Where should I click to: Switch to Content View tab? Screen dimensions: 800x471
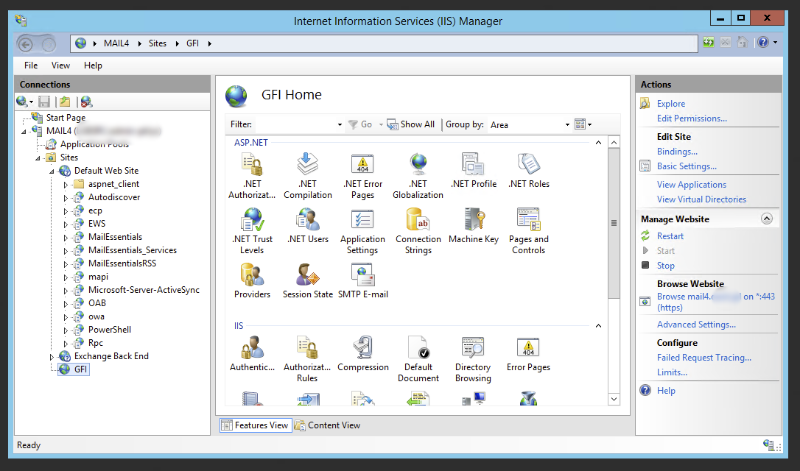[x=328, y=425]
